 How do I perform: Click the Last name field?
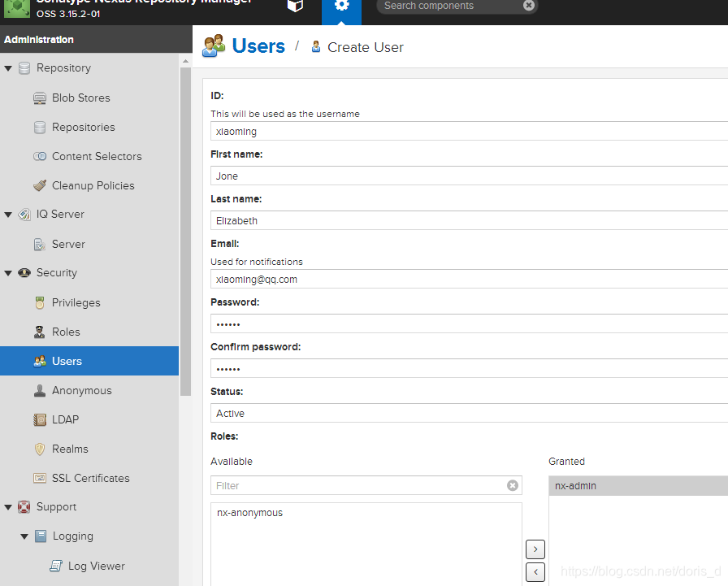(x=469, y=220)
